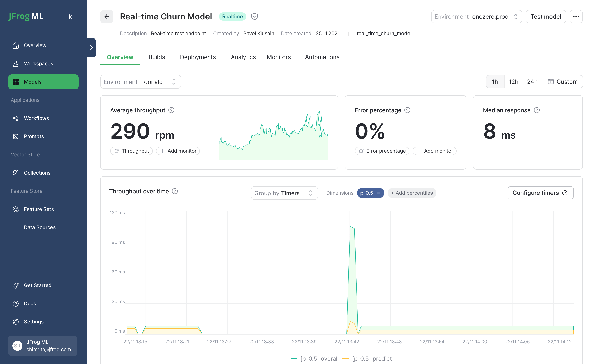Click the Average throughput help icon
The image size is (596, 364).
(171, 110)
